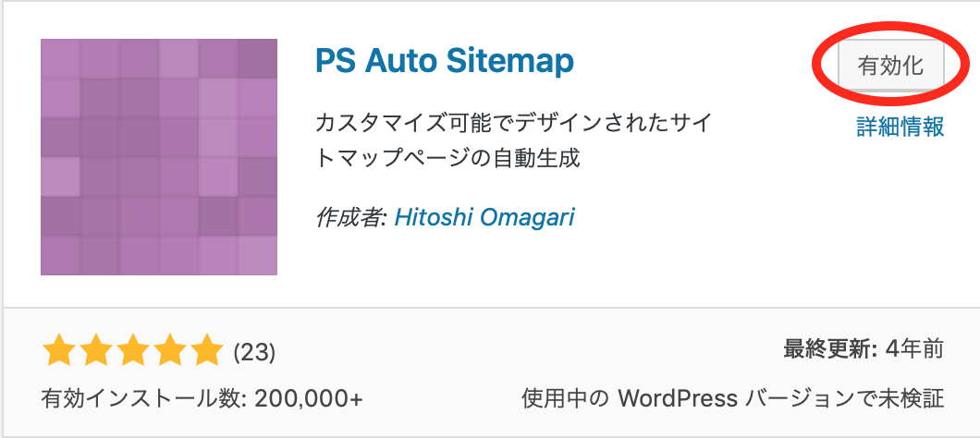Click the plugin description starting with カスタマイズ可能
The width and height of the screenshot is (980, 438).
[514, 140]
